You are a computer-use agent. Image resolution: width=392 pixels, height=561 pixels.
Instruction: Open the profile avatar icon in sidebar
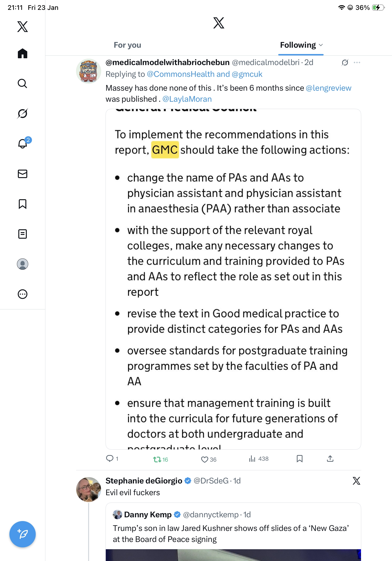coord(23,264)
